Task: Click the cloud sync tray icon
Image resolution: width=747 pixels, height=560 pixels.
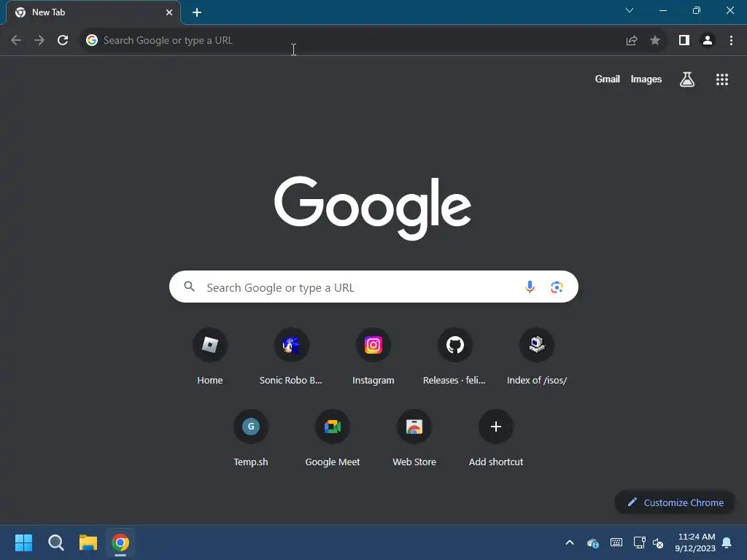Action: pos(592,542)
